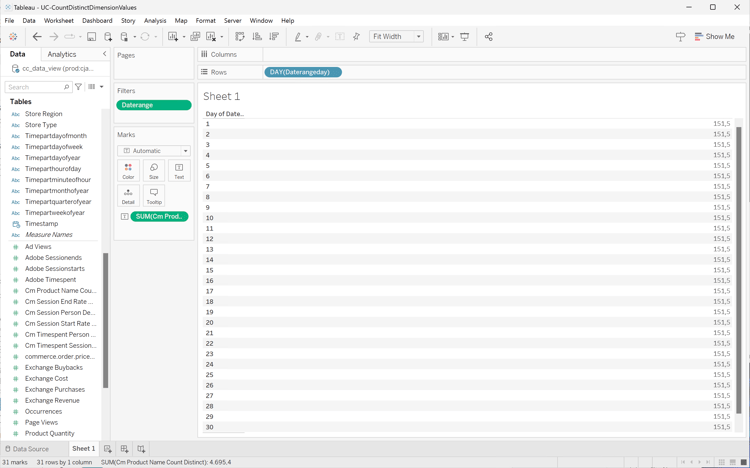Click the highlight pen icon
The width and height of the screenshot is (750, 468).
298,37
